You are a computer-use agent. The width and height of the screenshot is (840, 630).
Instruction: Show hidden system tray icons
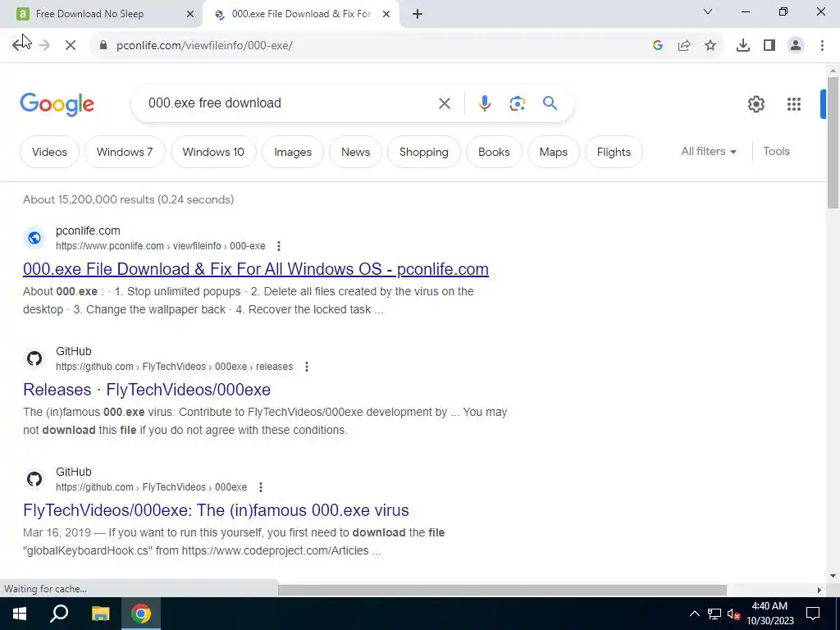coord(694,614)
